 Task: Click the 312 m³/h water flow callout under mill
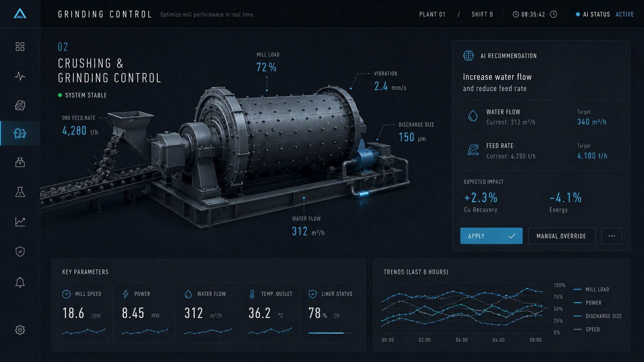[x=308, y=232]
